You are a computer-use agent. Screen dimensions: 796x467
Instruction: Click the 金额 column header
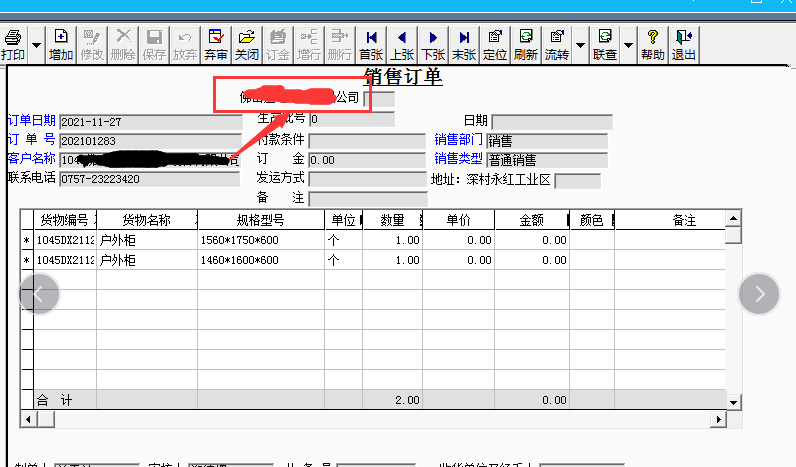pos(532,220)
